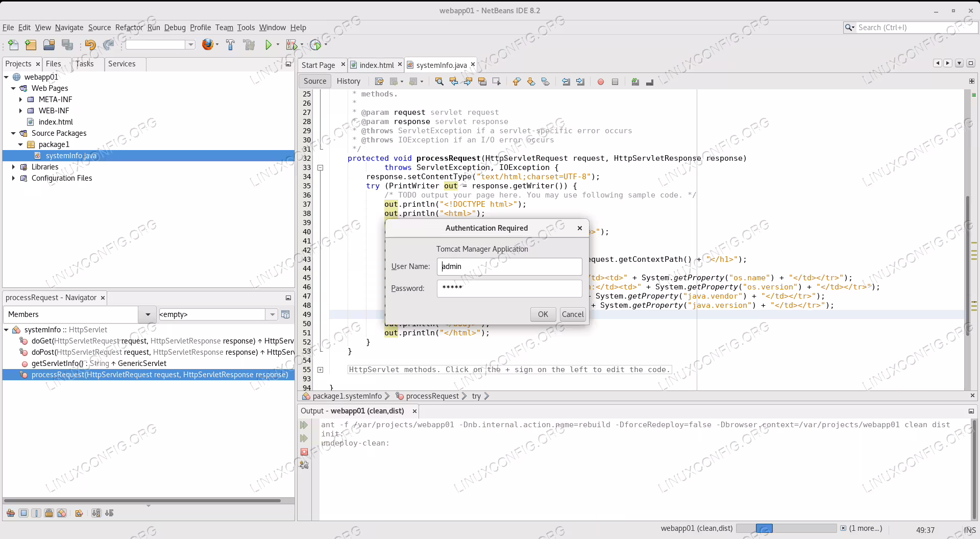This screenshot has width=980, height=539.
Task: Toggle Show Non-Public Members in Navigator
Action: [49, 513]
